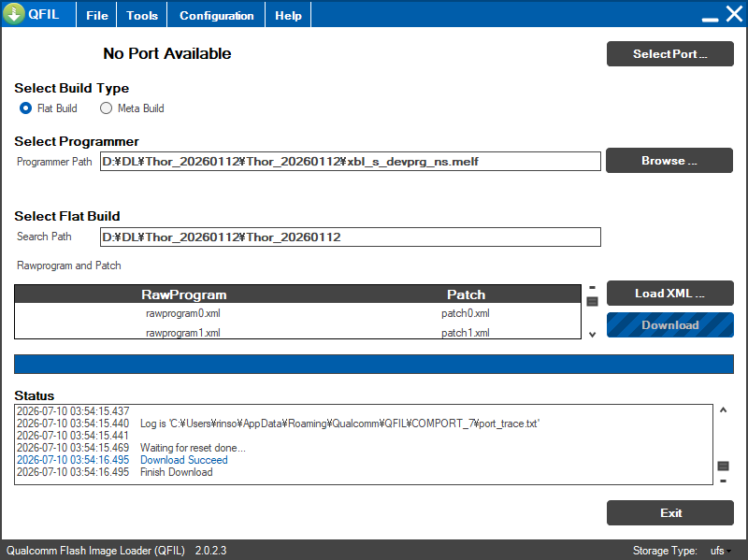Viewport: 748px width, 560px height.
Task: Close the QFIL window
Action: click(x=734, y=14)
